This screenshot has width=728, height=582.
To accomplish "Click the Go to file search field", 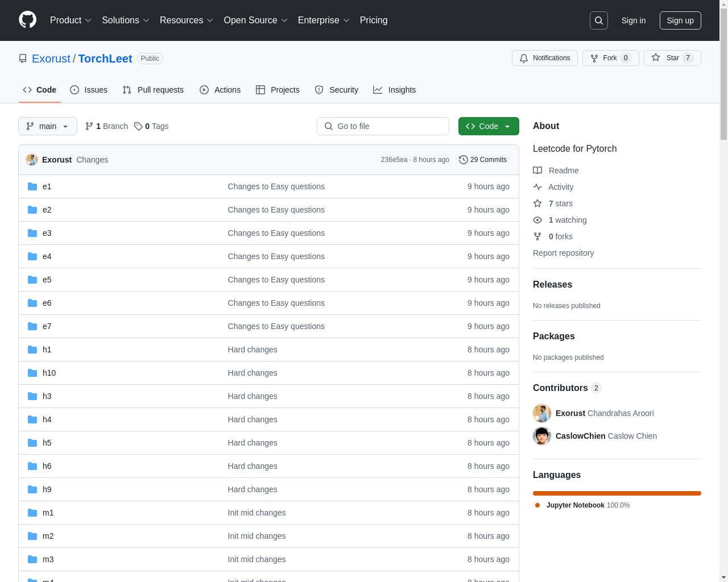I will click(383, 126).
